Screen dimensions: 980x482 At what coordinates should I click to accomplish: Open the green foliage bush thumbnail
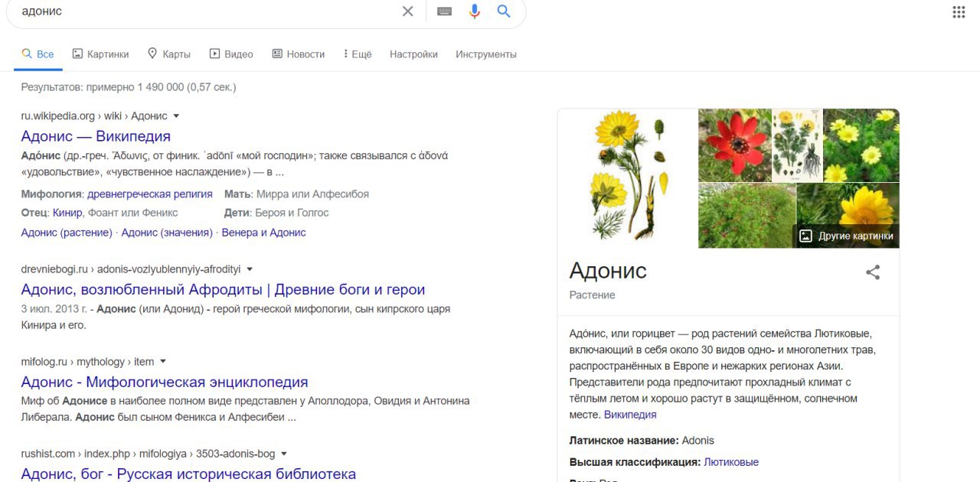click(x=746, y=215)
